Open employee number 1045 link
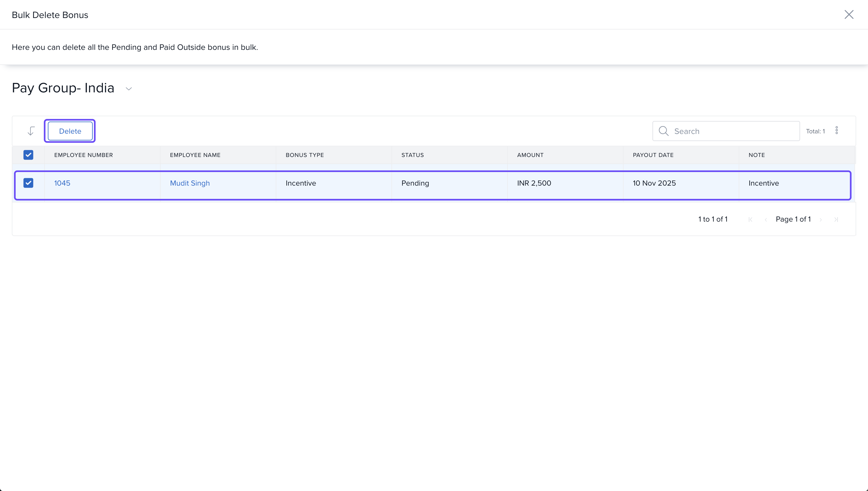Image resolution: width=868 pixels, height=491 pixels. pyautogui.click(x=62, y=183)
